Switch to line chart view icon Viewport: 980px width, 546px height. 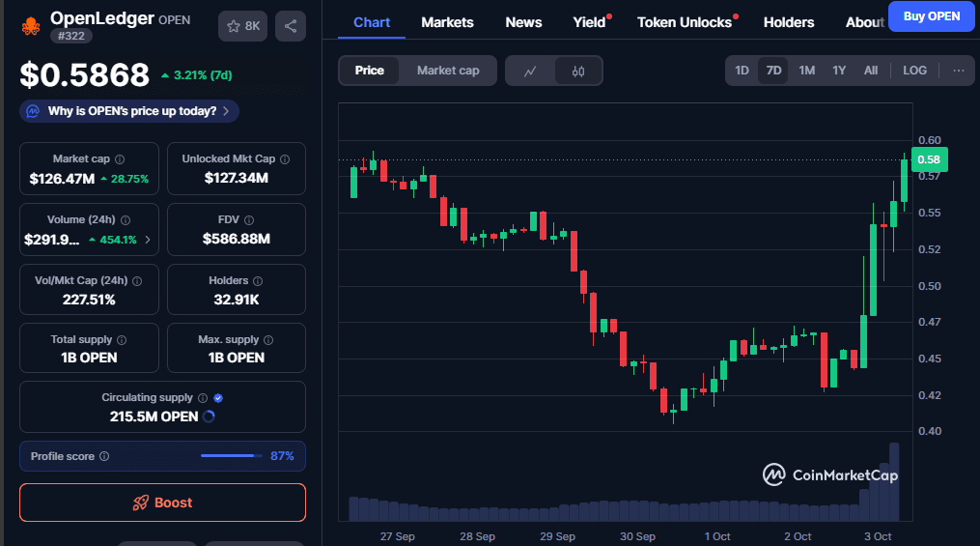(x=530, y=72)
